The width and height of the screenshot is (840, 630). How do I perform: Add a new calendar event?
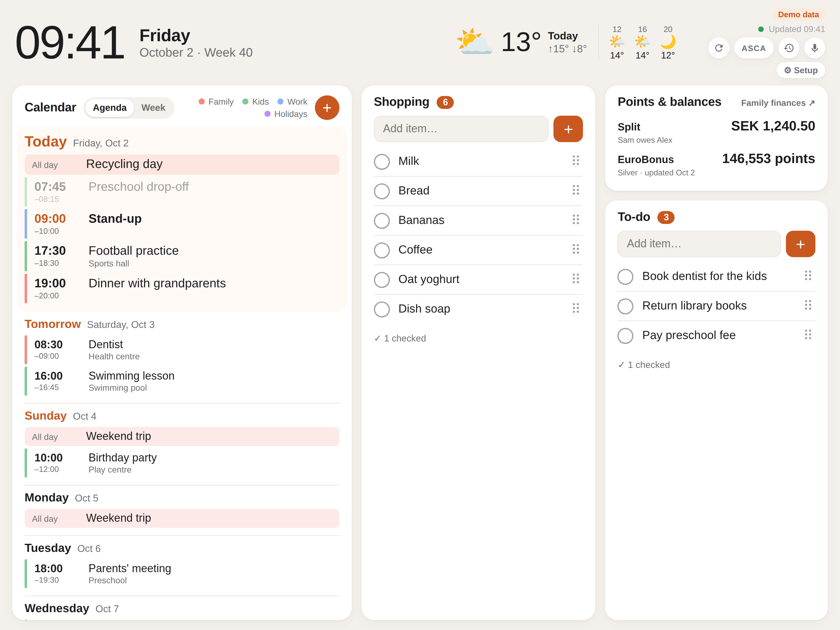pos(327,108)
